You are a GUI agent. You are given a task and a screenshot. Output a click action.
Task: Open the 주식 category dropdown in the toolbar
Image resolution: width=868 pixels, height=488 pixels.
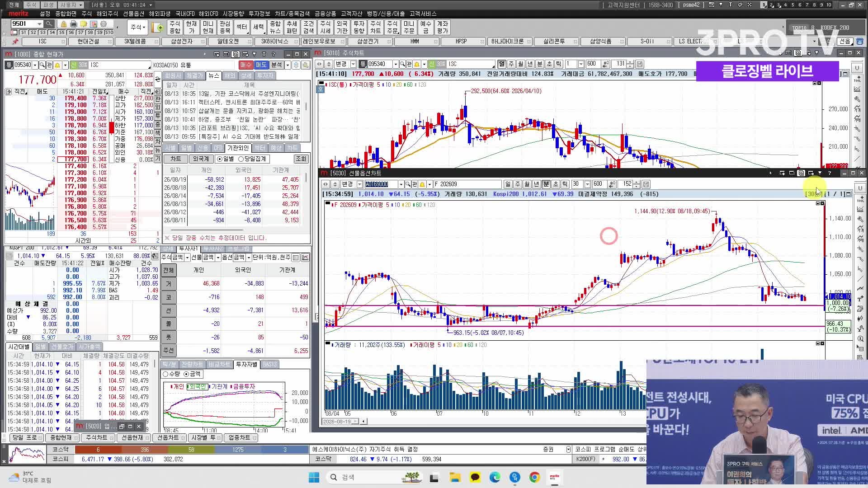pos(138,28)
